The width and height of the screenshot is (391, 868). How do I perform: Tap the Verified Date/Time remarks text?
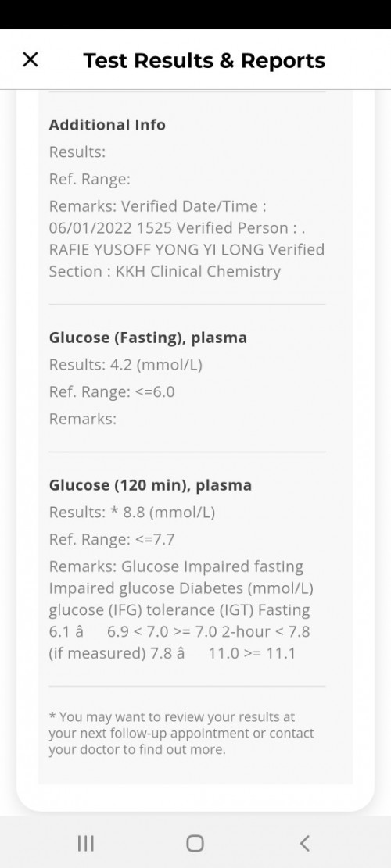pos(187,239)
